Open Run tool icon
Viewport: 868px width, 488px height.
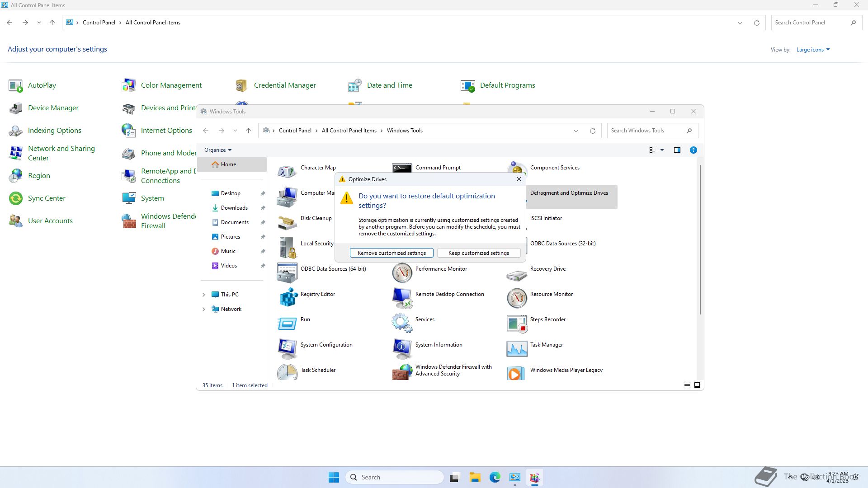(287, 323)
